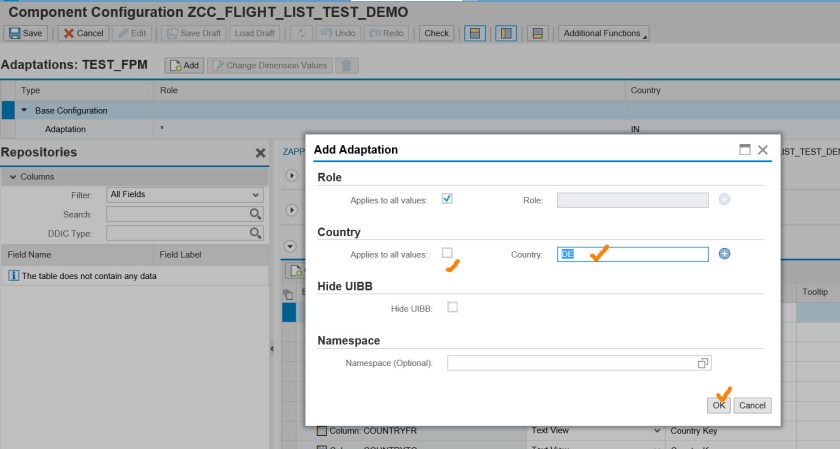Cancel the Add Adaptation dialog
The width and height of the screenshot is (840, 449).
tap(752, 405)
